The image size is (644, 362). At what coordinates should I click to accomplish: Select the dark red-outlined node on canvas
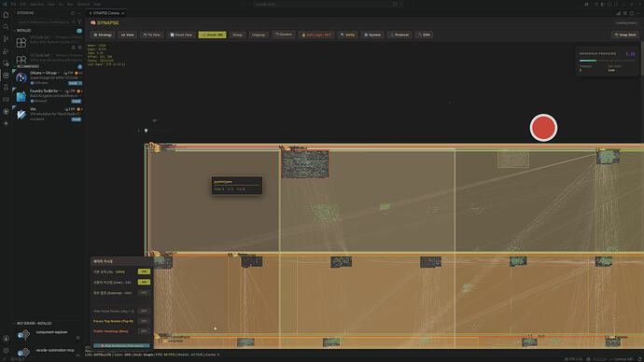coord(305,164)
